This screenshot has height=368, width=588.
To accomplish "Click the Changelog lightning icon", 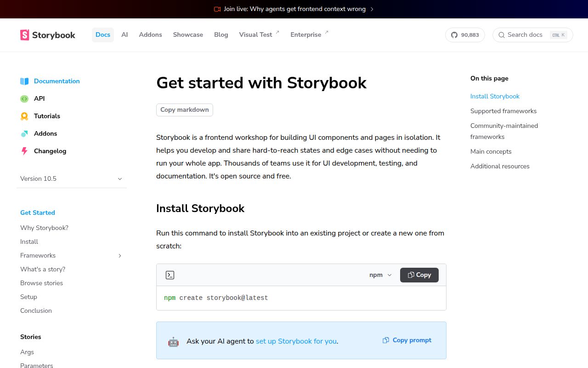I will [24, 151].
